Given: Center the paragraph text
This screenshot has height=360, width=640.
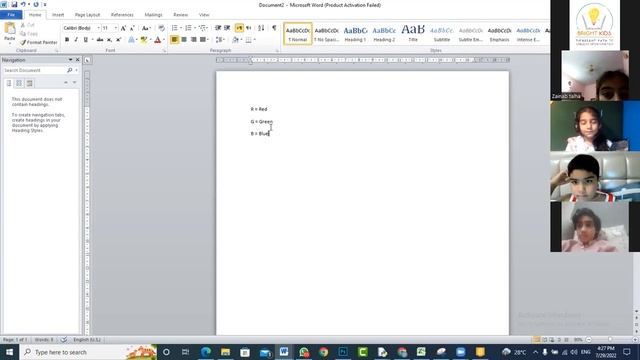Looking at the screenshot, I should pos(184,40).
